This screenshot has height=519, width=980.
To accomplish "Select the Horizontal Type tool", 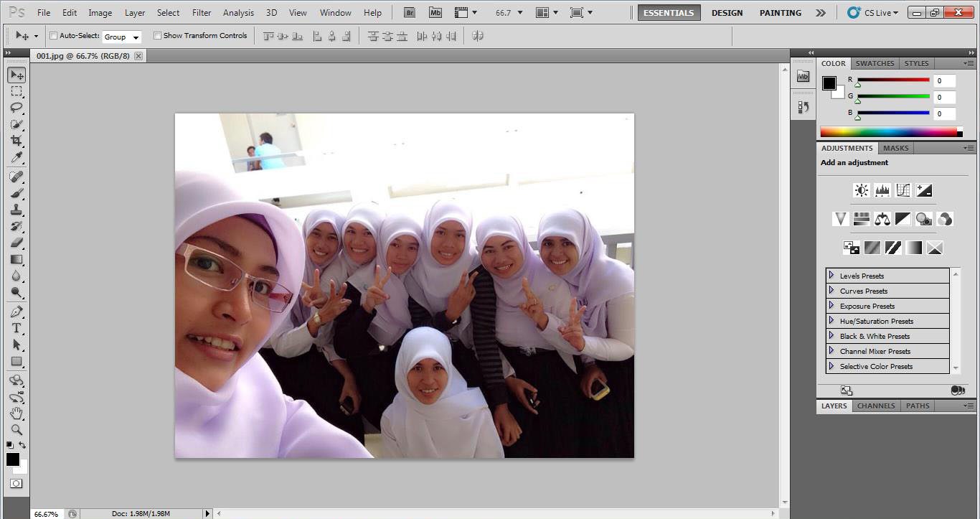I will (x=17, y=328).
